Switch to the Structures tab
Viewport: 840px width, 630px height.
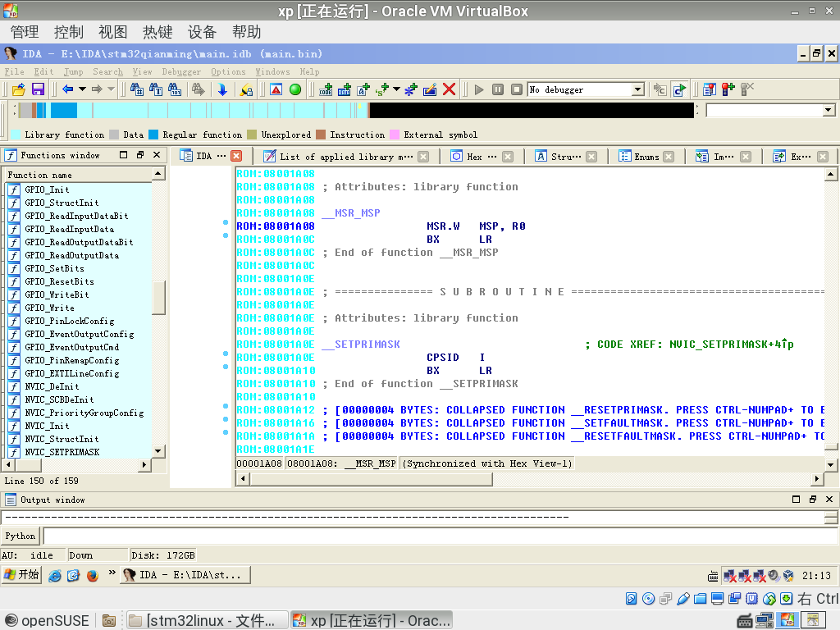[x=566, y=157]
